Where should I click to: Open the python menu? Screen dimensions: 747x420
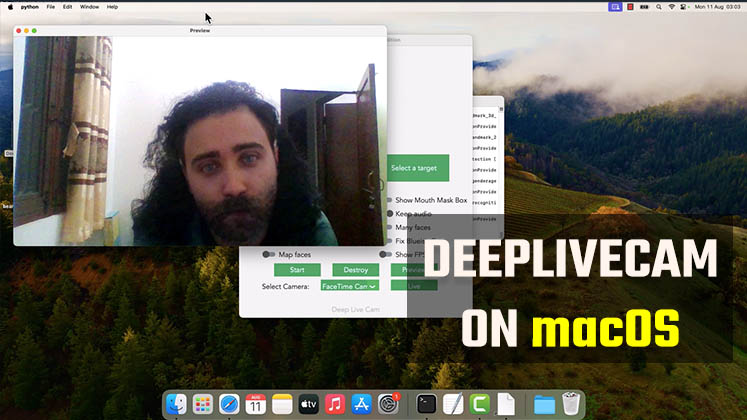click(x=30, y=7)
